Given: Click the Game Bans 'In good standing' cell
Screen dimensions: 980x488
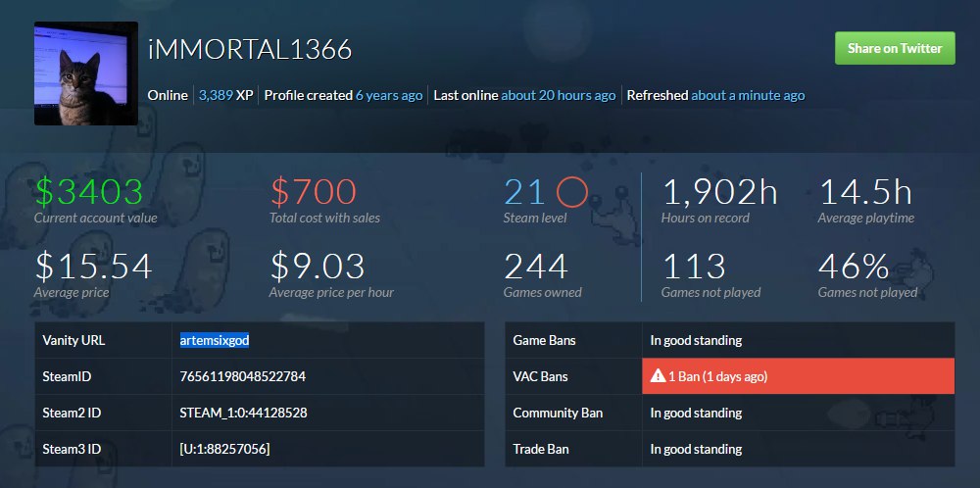Looking at the screenshot, I should coord(798,341).
